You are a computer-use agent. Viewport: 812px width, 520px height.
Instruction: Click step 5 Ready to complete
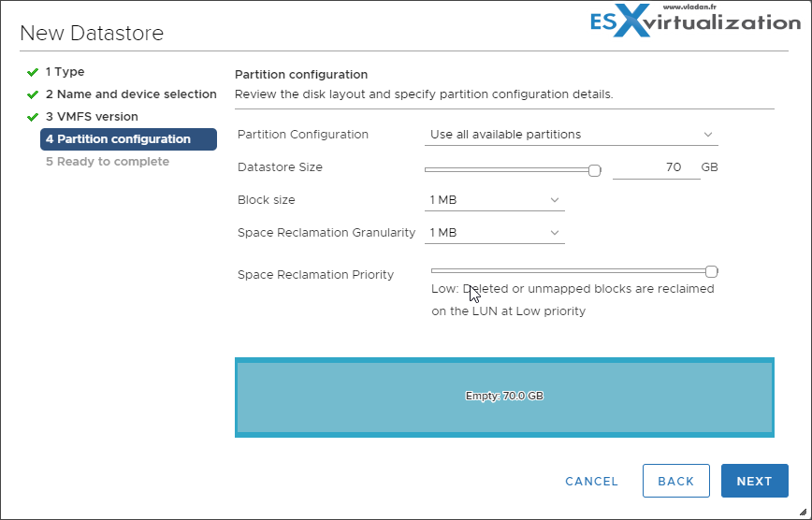[107, 162]
